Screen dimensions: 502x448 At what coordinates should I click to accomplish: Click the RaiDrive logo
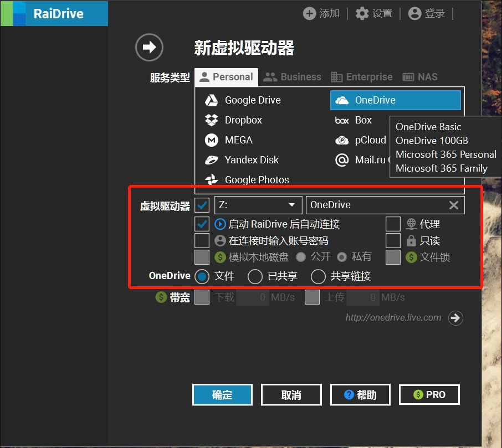(x=54, y=13)
